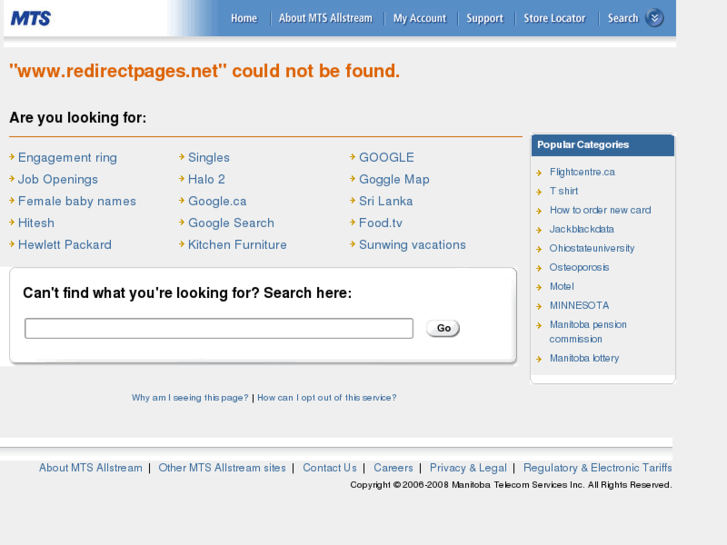Follow the Contact Us footer link
Screen dimensions: 727x545
tap(330, 468)
